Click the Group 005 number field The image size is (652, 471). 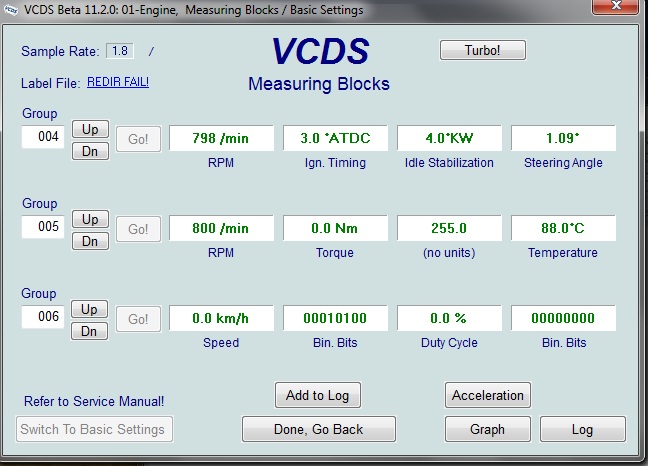coord(43,227)
